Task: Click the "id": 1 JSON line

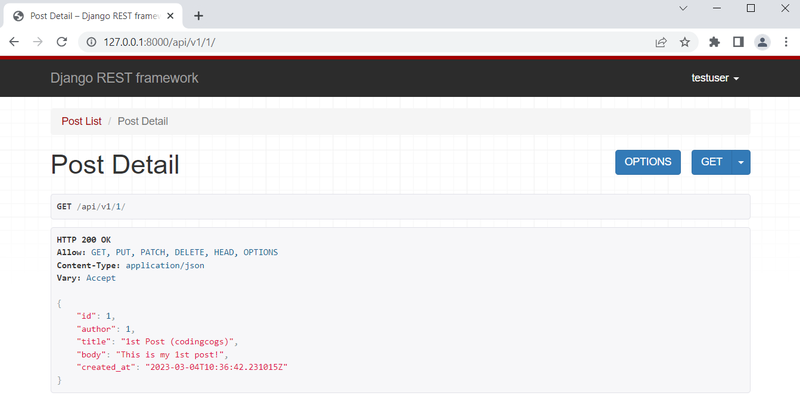Action: [x=96, y=316]
